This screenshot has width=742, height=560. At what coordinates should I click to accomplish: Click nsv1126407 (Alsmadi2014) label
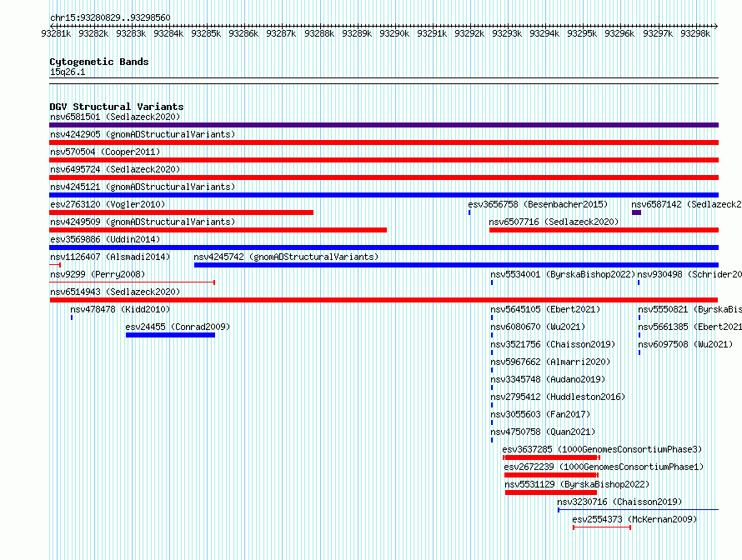point(110,257)
